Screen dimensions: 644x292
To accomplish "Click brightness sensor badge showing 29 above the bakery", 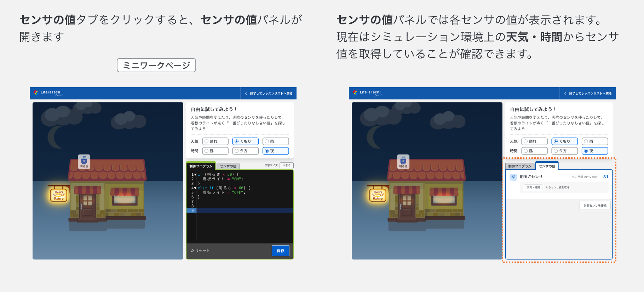I will 84,162.
